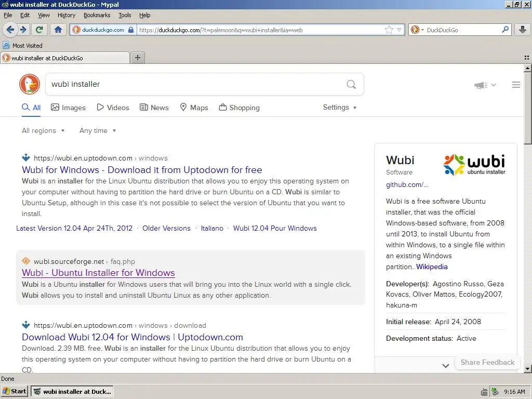This screenshot has height=399, width=532.
Task: Click the magnifier in browser search bar
Action: point(505,30)
